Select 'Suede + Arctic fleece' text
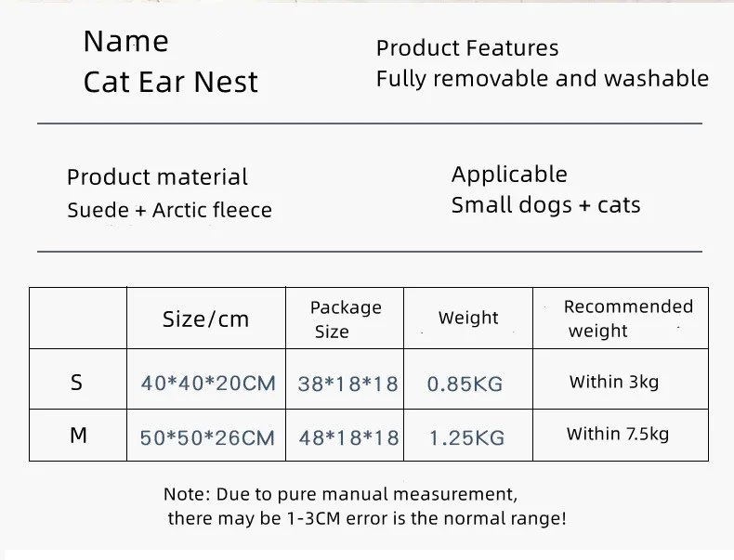 pos(169,211)
